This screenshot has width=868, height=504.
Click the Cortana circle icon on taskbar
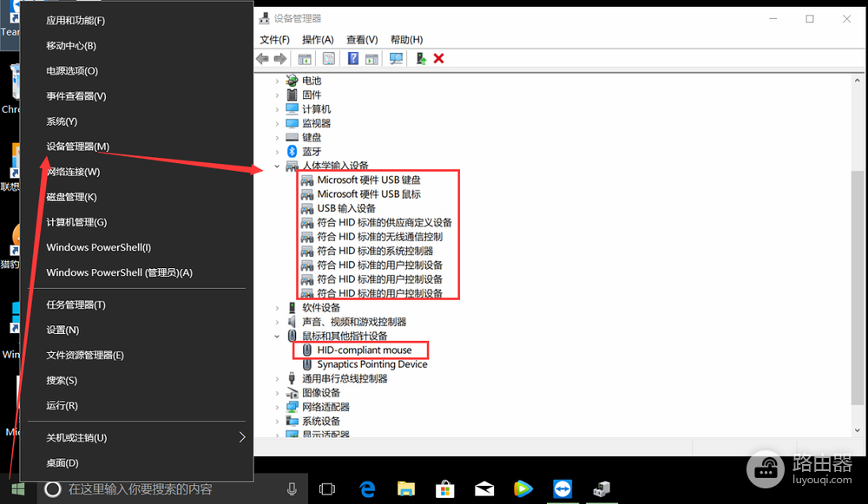coord(53,489)
